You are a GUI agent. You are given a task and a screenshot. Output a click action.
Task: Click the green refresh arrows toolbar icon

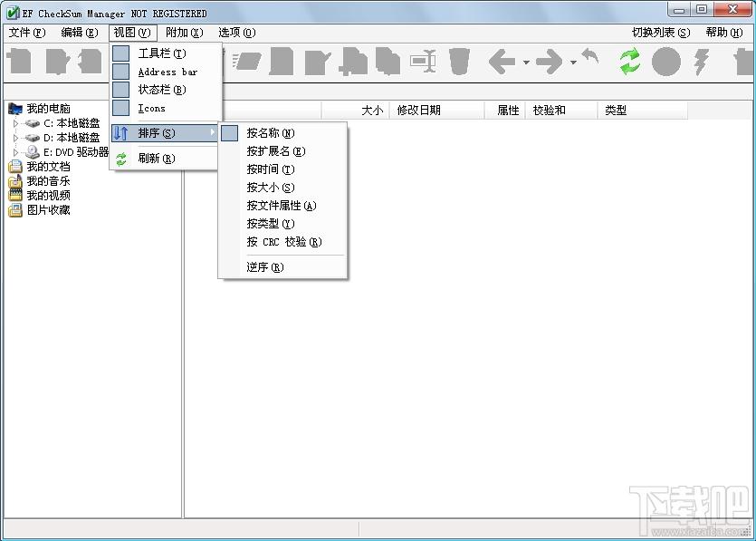coord(629,62)
